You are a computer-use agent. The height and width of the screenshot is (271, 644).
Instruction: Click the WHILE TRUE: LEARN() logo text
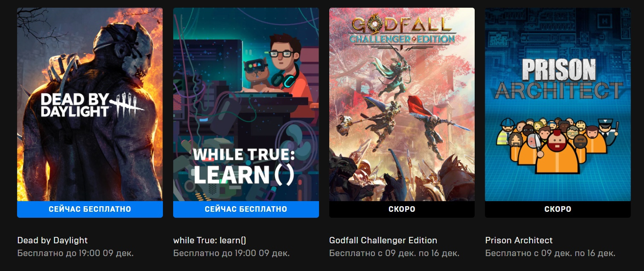(244, 166)
